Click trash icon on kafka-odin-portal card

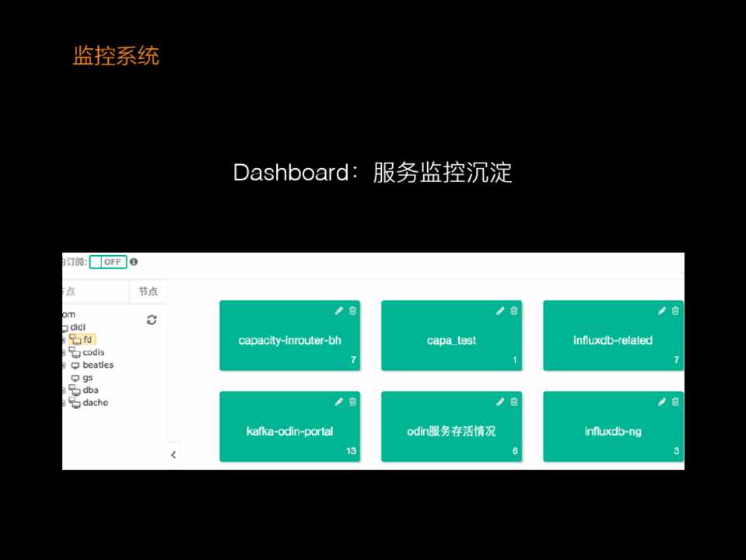click(352, 402)
